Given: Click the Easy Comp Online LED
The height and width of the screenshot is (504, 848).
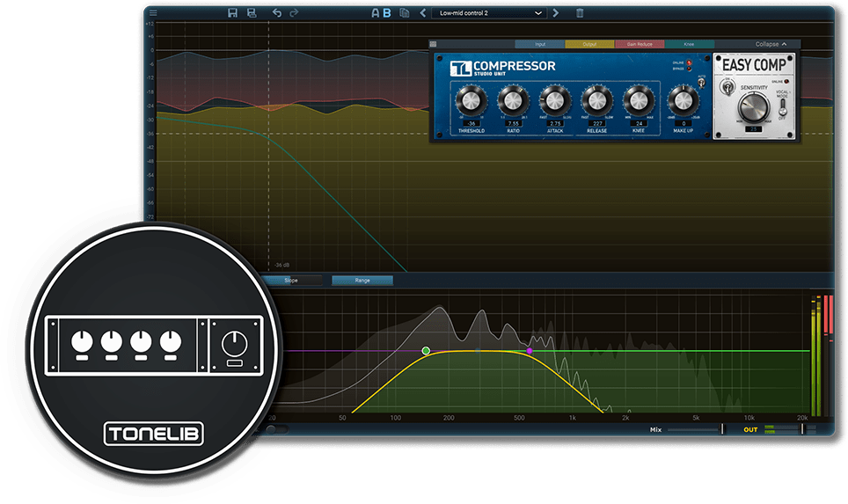Looking at the screenshot, I should tap(786, 81).
